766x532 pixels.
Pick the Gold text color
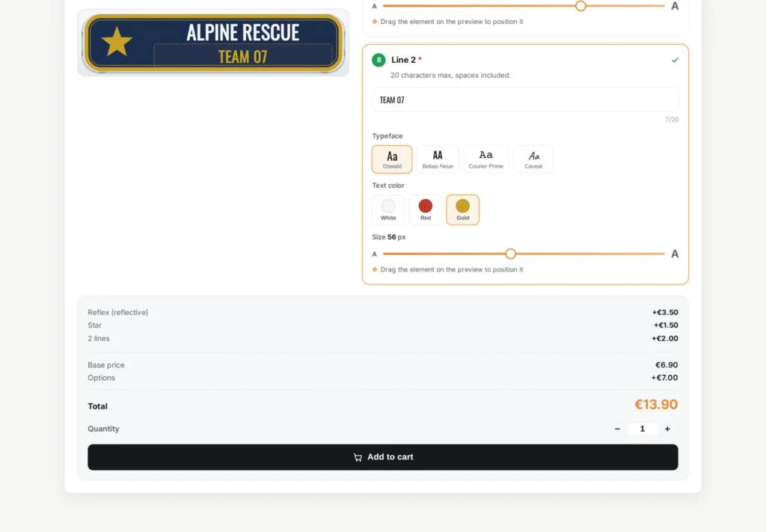tap(462, 210)
